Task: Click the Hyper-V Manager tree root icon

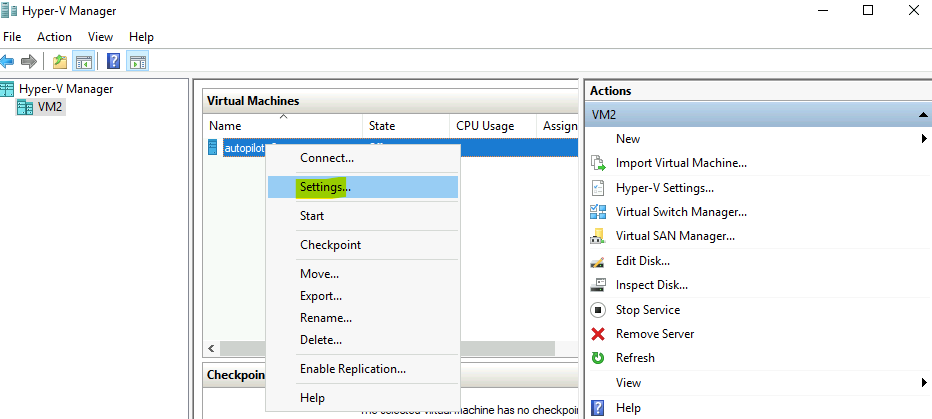Action: 7,89
